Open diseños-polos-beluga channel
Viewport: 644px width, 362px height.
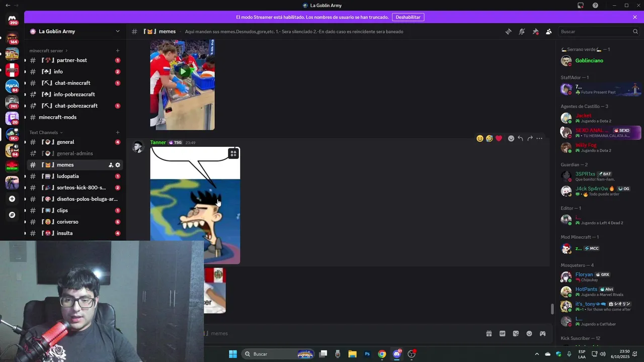click(74, 199)
